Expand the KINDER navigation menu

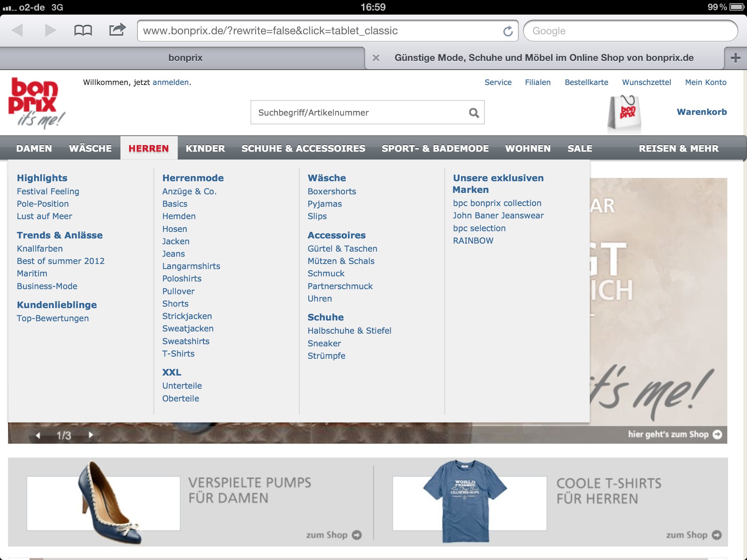205,148
